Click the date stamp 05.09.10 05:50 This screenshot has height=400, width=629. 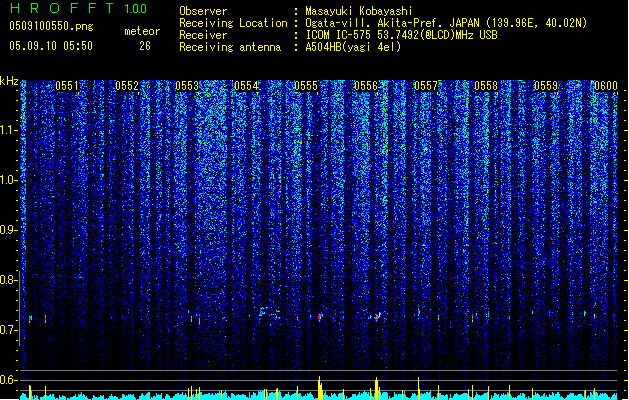point(51,46)
